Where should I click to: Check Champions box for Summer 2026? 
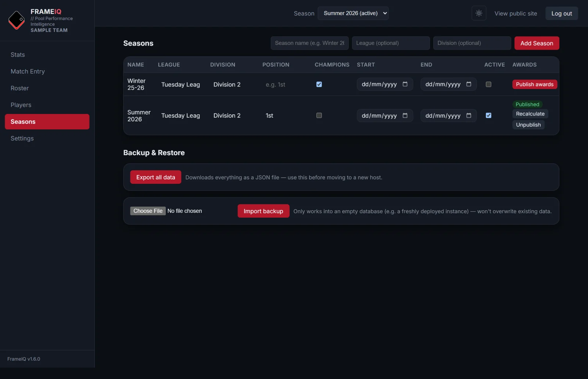[319, 115]
